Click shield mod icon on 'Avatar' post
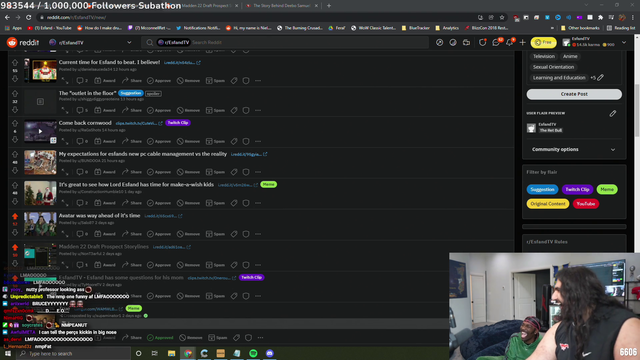Viewport: 640px width, 360px height. [x=246, y=234]
